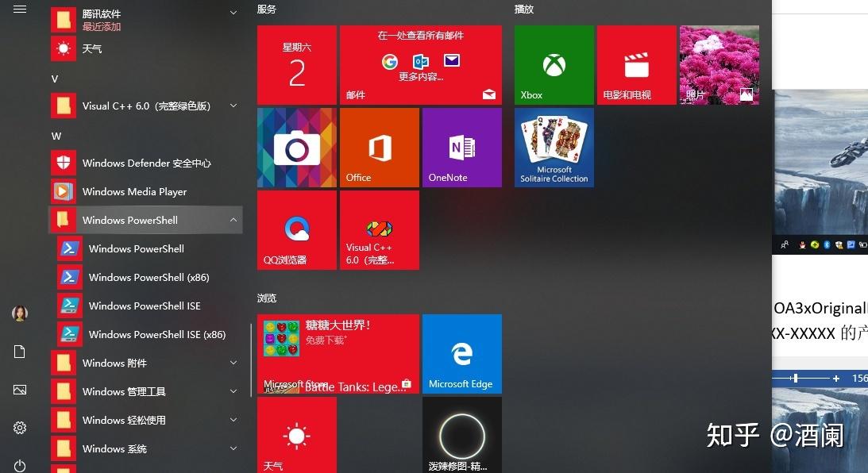The image size is (868, 473).
Task: Open the Camera tile
Action: pyautogui.click(x=297, y=147)
